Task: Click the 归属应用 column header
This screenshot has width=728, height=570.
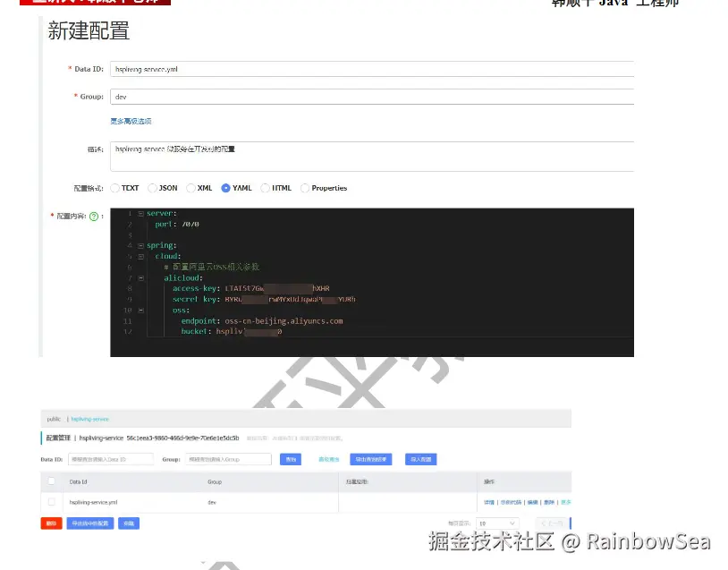Action: tap(357, 481)
